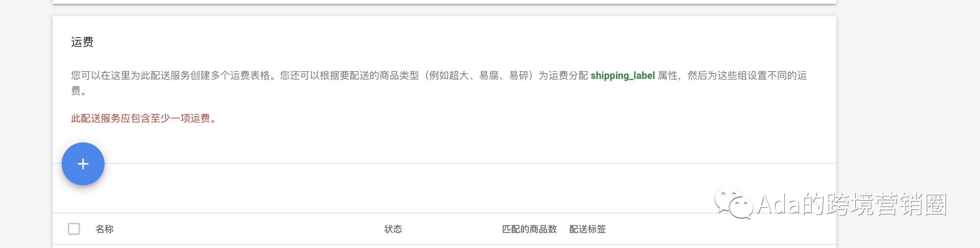Click the 匹配的商品数 column header
This screenshot has width=980, height=248.
coord(529,229)
